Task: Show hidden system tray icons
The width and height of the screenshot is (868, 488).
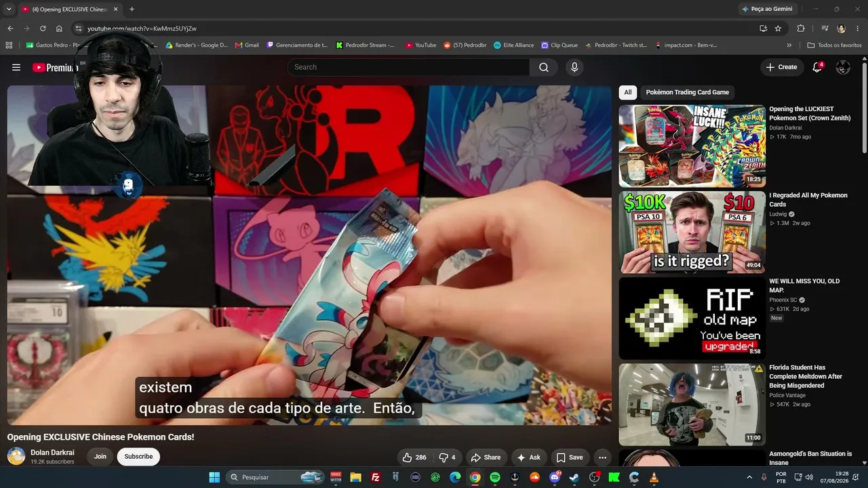Action: [749, 477]
